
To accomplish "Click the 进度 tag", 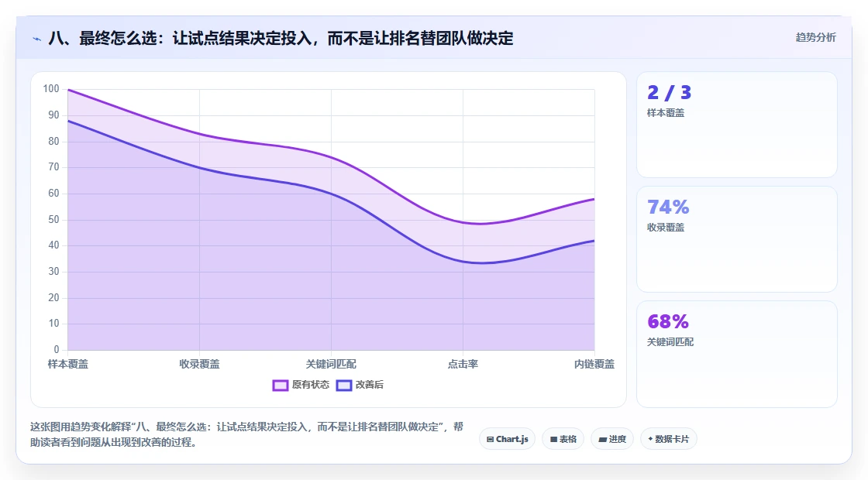I will (x=612, y=439).
